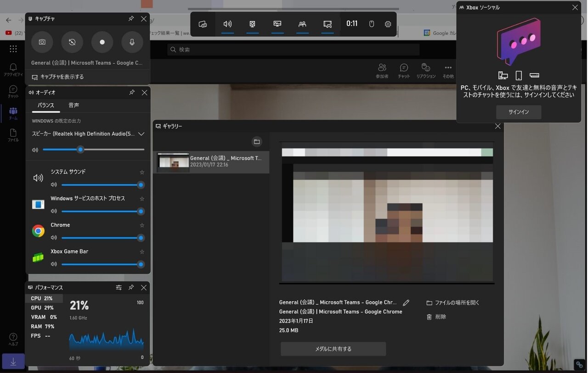Mute the master speaker output icon
The image size is (588, 373).
35,150
